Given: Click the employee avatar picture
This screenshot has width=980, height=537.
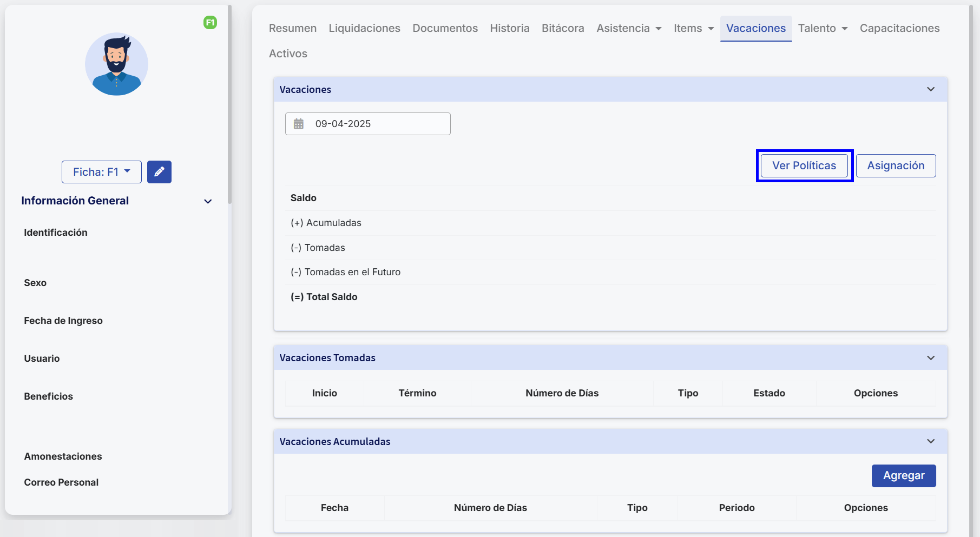Looking at the screenshot, I should [x=116, y=64].
